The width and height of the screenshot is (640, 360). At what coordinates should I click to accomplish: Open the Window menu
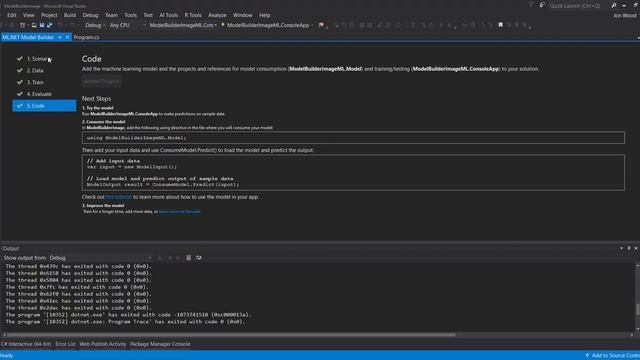(x=242, y=15)
